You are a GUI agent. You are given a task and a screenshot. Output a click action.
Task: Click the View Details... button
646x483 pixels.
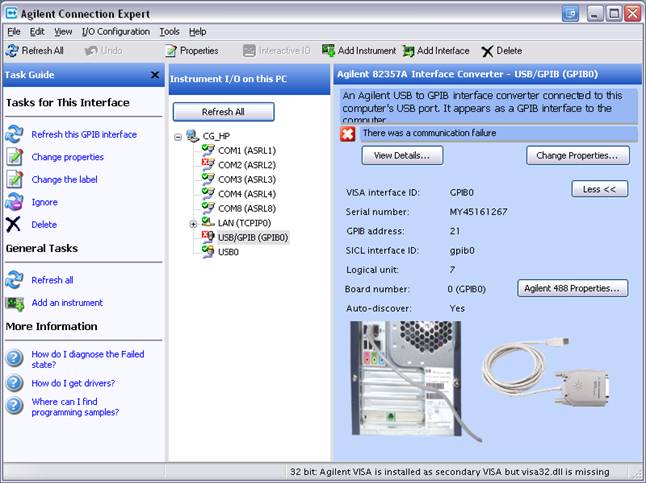coord(402,155)
